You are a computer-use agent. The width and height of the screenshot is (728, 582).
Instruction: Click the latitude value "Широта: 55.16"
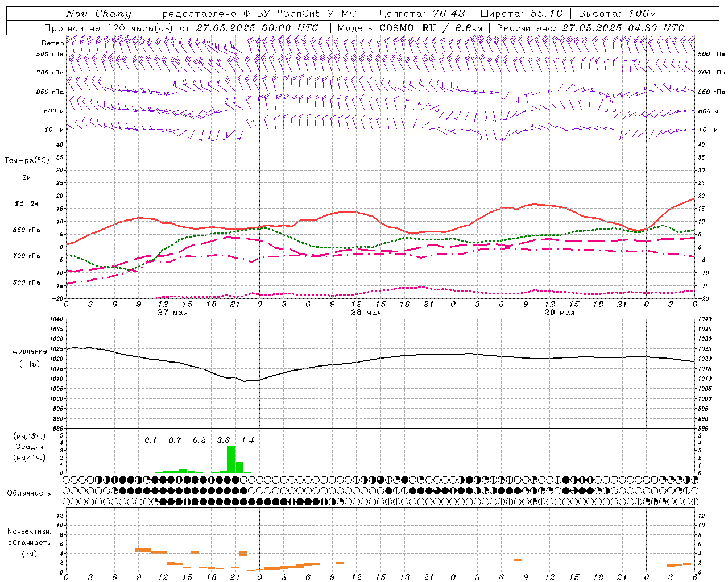522,14
